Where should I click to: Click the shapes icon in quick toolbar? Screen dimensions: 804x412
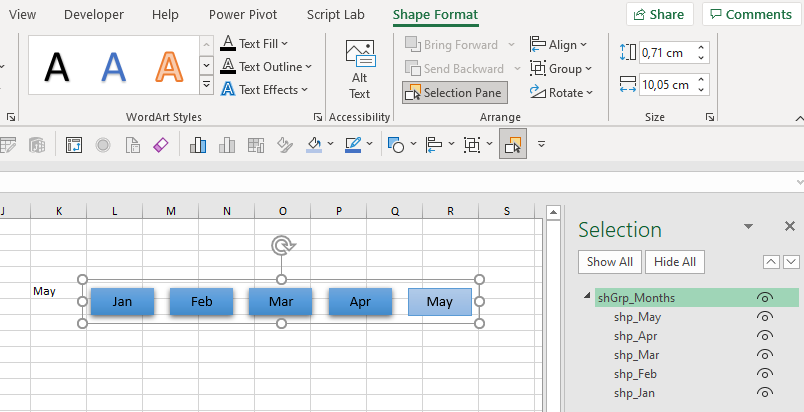395,145
